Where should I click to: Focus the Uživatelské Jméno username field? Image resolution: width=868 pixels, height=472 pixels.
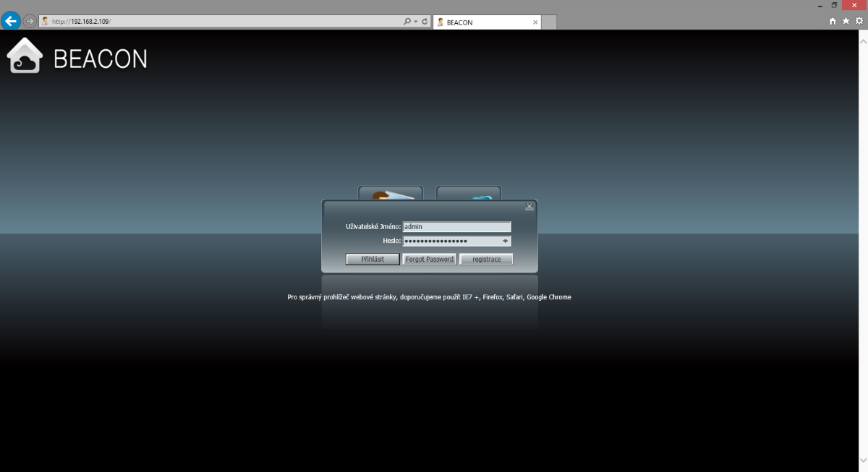pyautogui.click(x=456, y=227)
